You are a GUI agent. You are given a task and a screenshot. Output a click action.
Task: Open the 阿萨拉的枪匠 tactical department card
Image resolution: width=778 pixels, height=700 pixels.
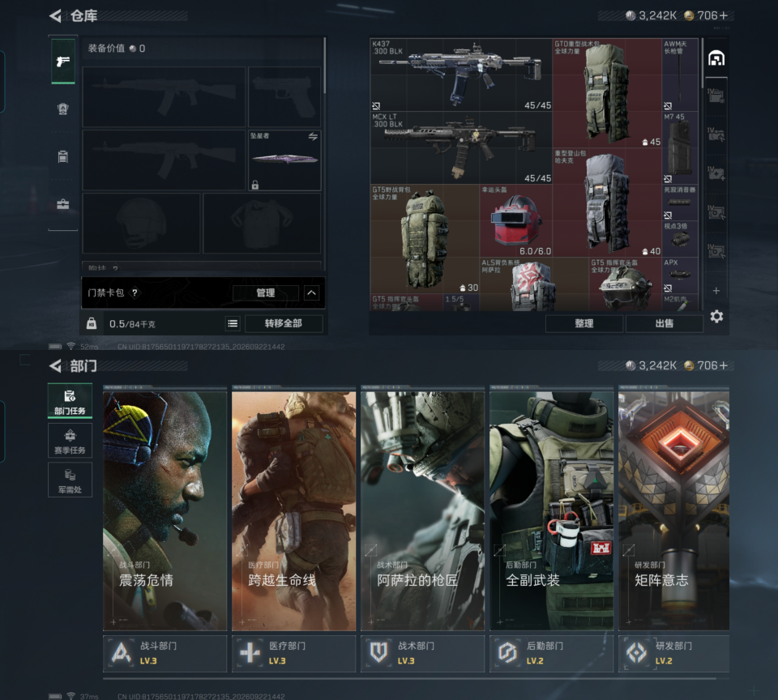(x=423, y=510)
